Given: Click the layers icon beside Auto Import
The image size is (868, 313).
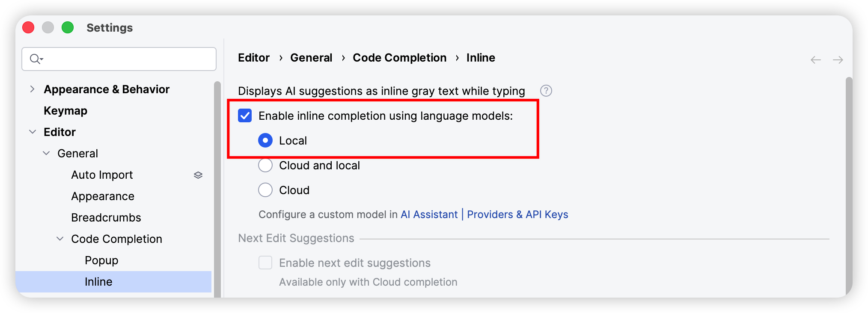Looking at the screenshot, I should pos(198,175).
